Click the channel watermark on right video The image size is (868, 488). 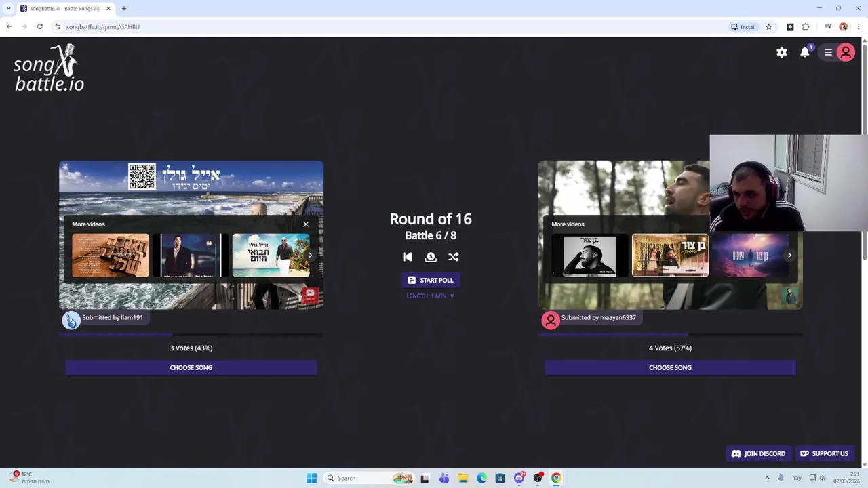(x=789, y=296)
